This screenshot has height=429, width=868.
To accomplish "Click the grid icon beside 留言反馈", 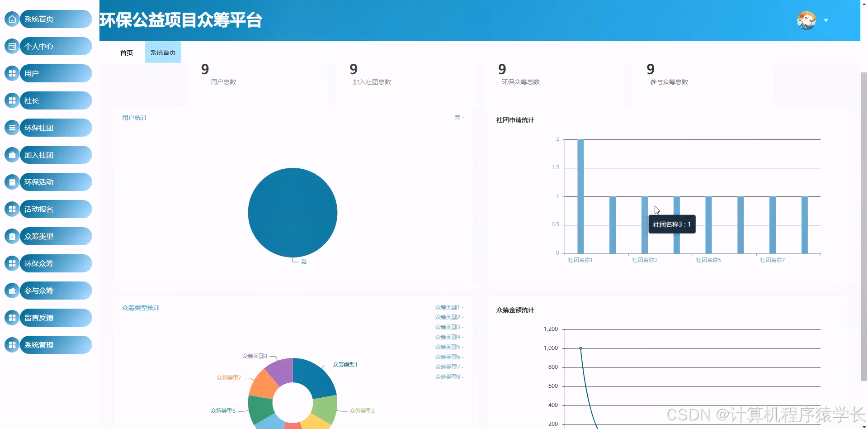I will 12,318.
